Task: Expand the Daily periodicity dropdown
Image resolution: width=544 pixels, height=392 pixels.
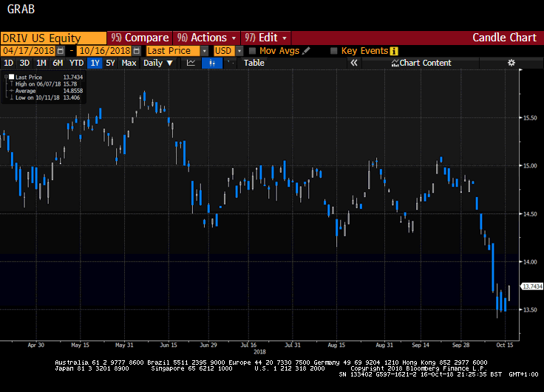Action: click(x=158, y=63)
